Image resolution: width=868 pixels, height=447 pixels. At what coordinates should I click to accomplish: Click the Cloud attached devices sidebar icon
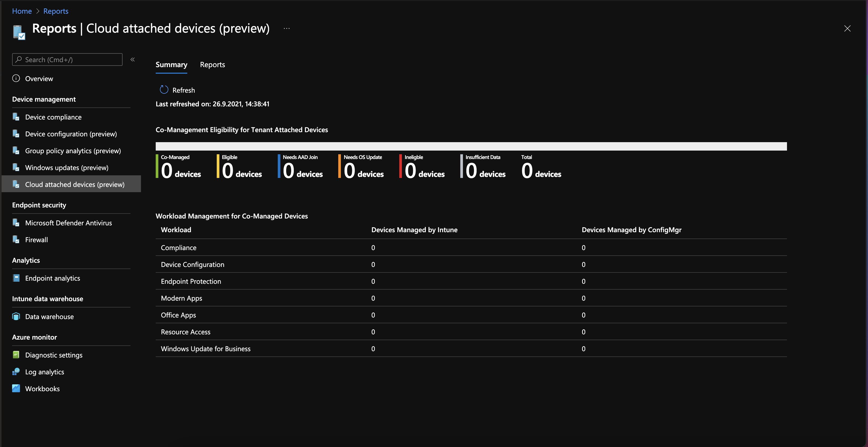[x=16, y=184]
